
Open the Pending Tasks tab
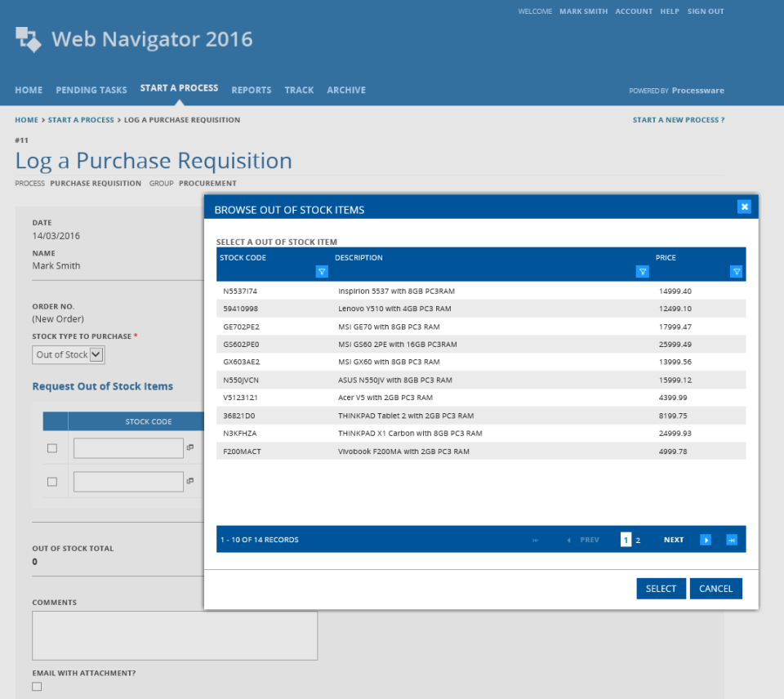click(91, 90)
